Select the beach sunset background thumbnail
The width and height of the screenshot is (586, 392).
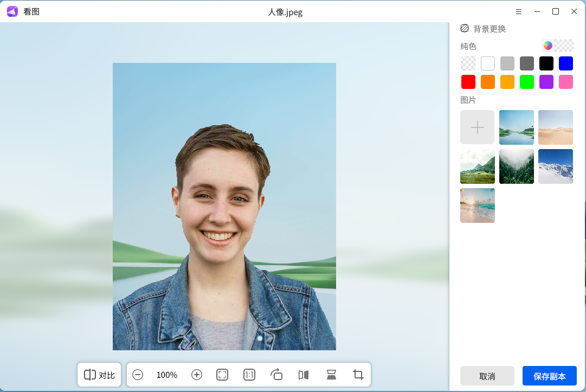(x=477, y=205)
